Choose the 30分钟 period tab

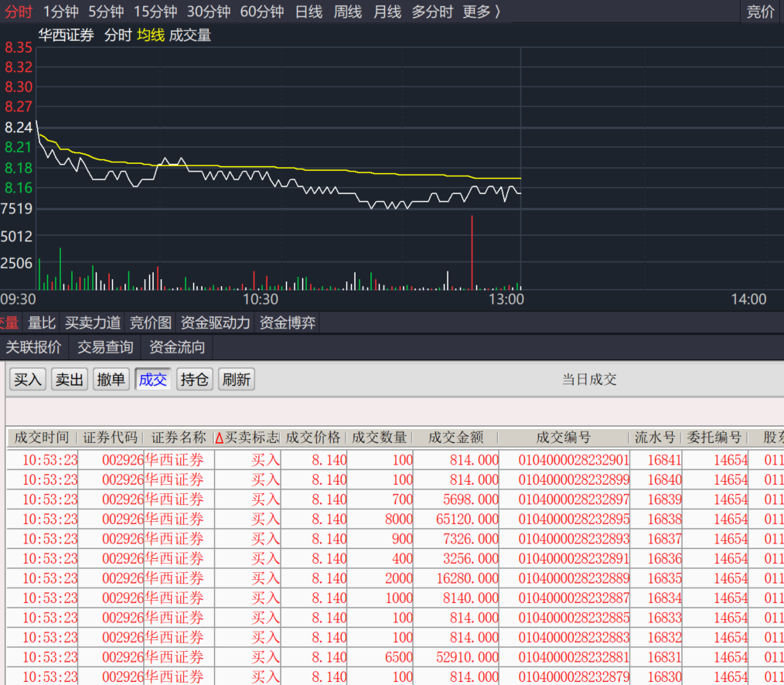coord(209,11)
